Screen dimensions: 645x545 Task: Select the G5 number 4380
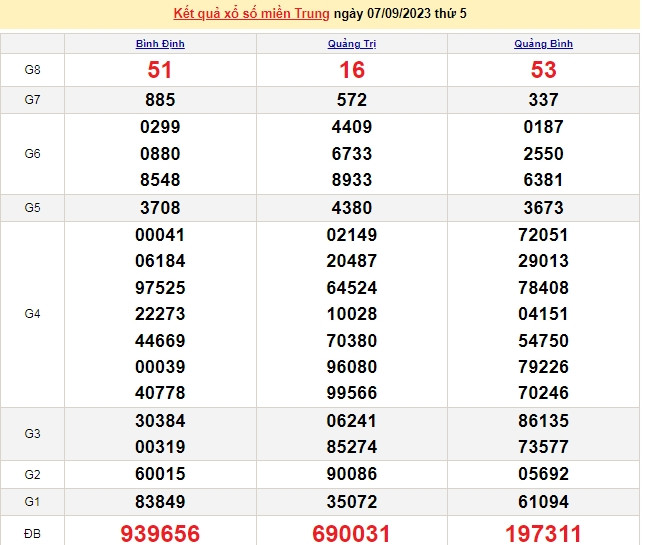(x=352, y=208)
